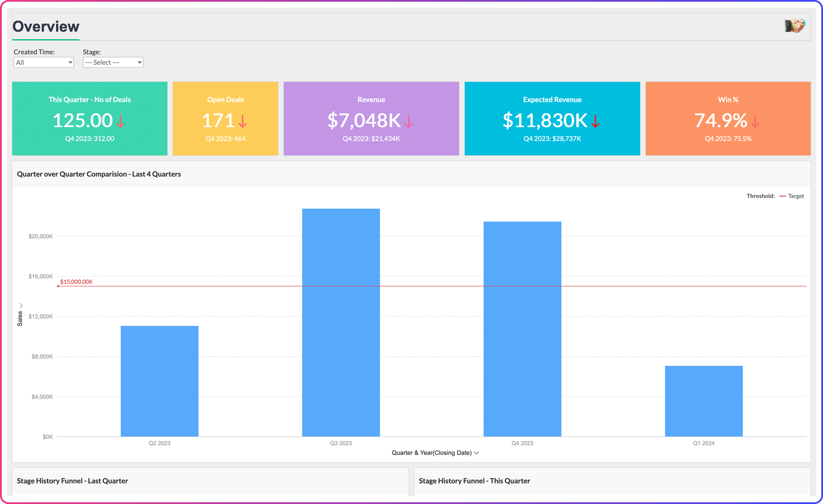Click the down arrow on Expected Revenue card
The width and height of the screenshot is (823, 504).
point(596,122)
